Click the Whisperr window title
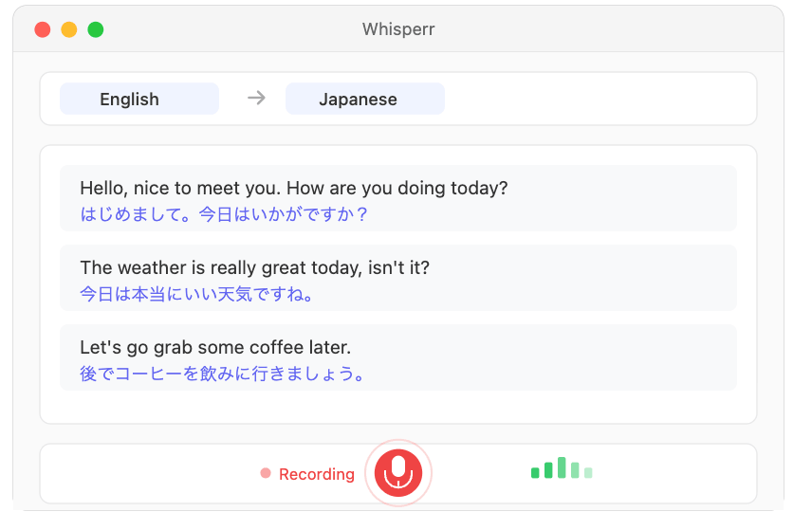Image resolution: width=812 pixels, height=530 pixels. pyautogui.click(x=398, y=29)
